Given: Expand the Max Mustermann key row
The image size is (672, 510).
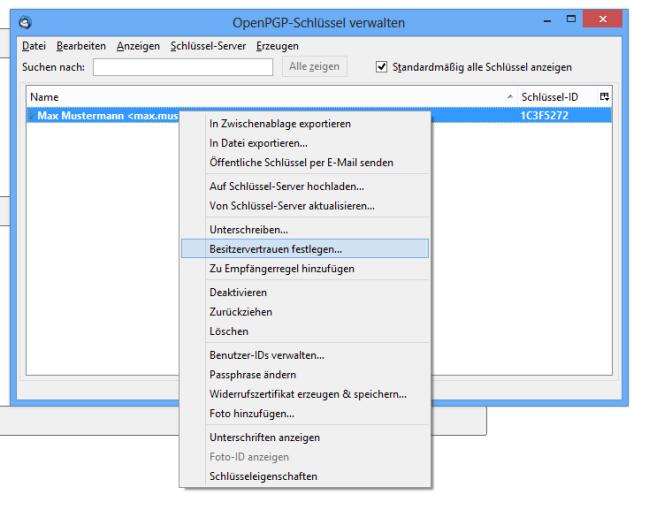Looking at the screenshot, I should tap(31, 115).
